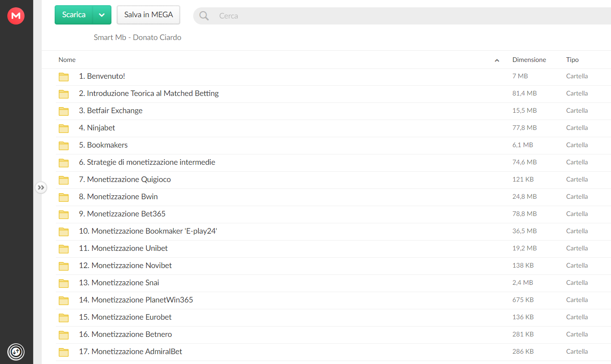Click the folder icon of 8. Monetizzazione Bwin
This screenshot has width=611, height=364.
64,197
